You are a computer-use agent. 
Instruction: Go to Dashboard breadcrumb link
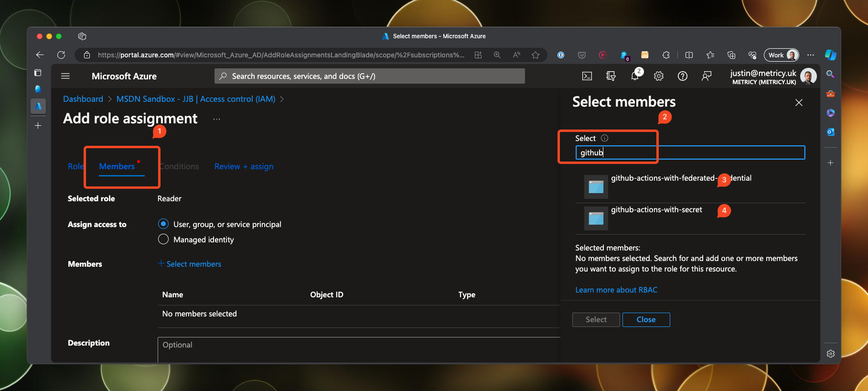click(83, 99)
